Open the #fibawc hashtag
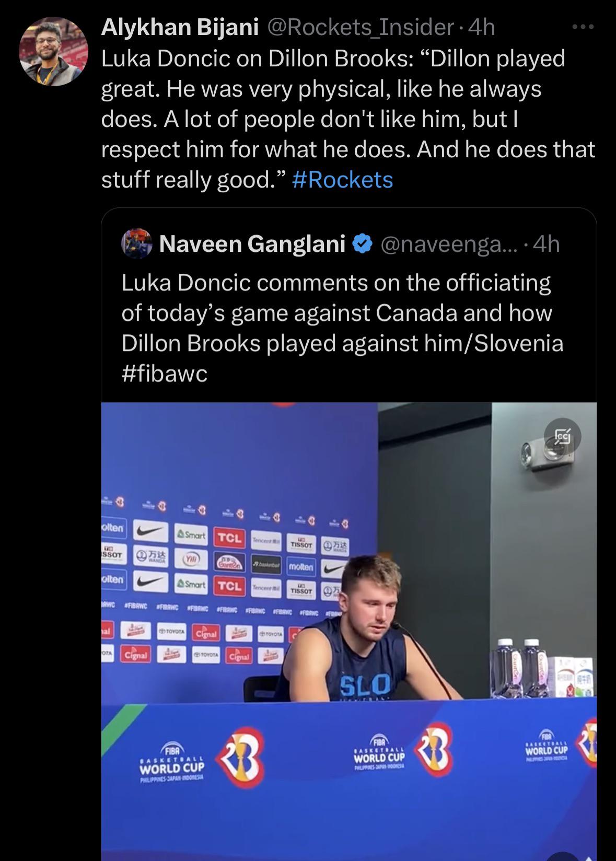This screenshot has width=616, height=861. [x=165, y=373]
